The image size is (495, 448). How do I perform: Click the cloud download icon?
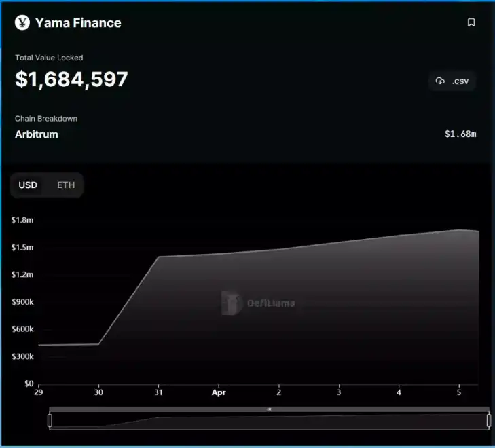click(440, 81)
